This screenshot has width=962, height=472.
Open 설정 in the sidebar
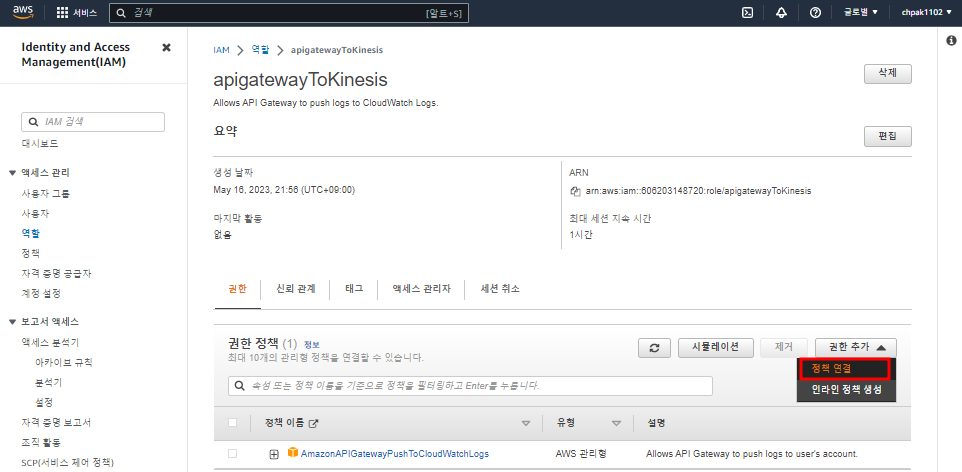44,403
